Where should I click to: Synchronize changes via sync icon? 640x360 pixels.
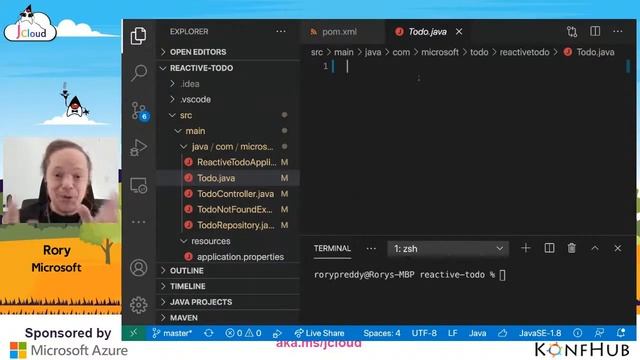[209, 333]
